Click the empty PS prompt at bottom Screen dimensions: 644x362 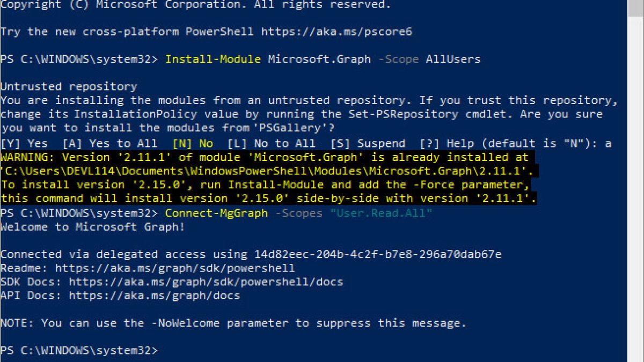[x=79, y=350]
